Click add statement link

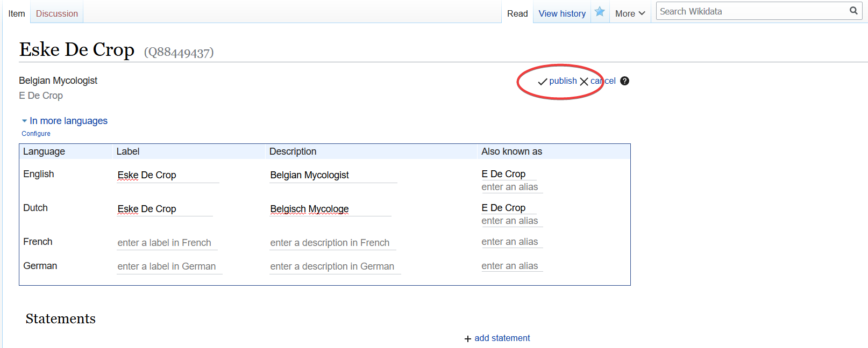tap(502, 338)
